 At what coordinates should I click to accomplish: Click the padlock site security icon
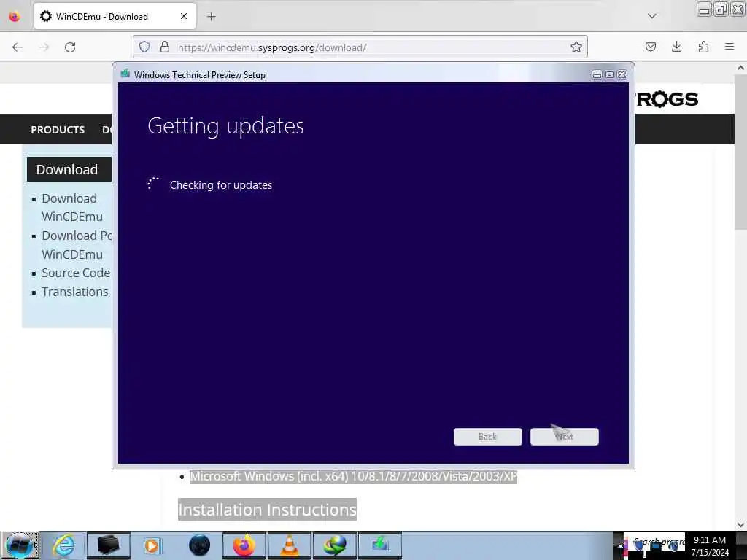tap(165, 47)
